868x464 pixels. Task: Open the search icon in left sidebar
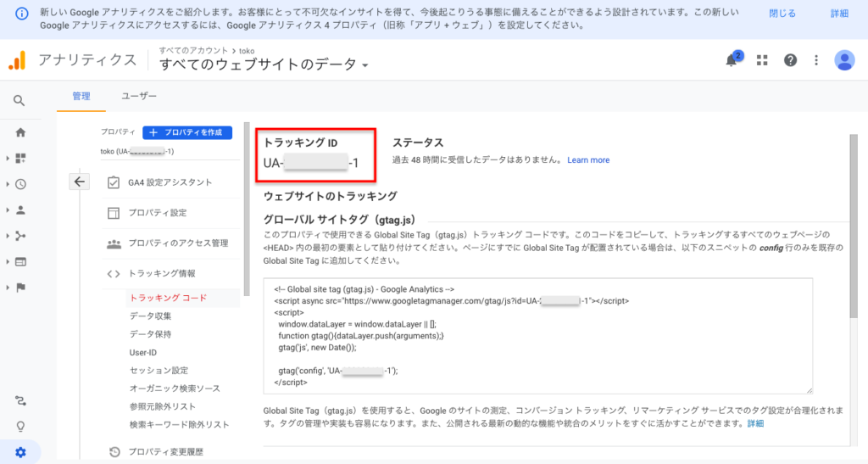tap(19, 100)
